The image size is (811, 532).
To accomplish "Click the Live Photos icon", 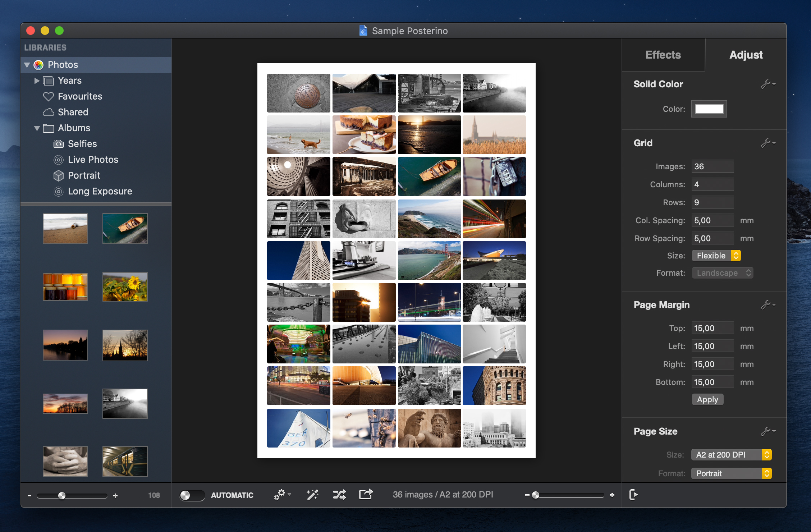I will [x=58, y=160].
